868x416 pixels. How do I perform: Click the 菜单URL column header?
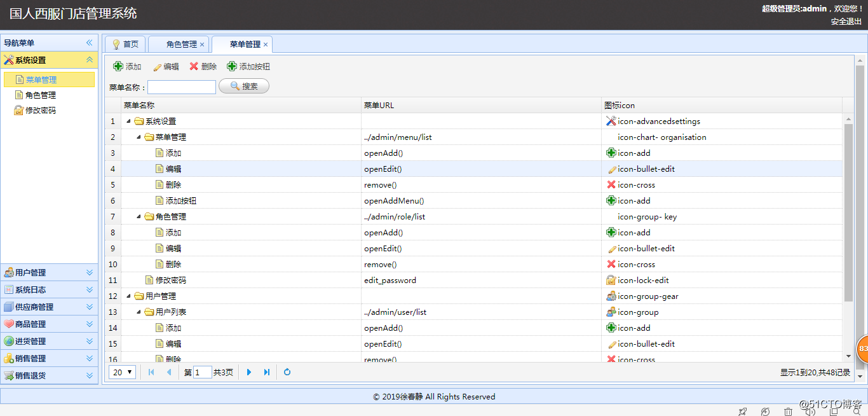coord(482,105)
